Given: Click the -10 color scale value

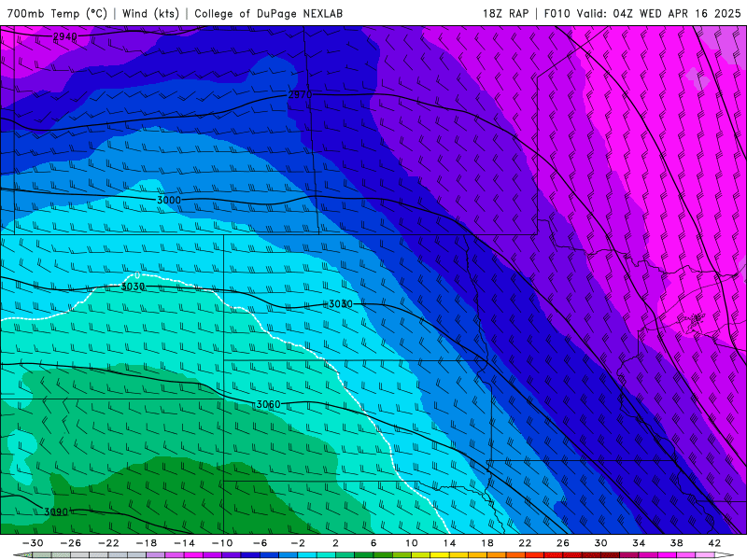Looking at the screenshot, I should [x=222, y=543].
